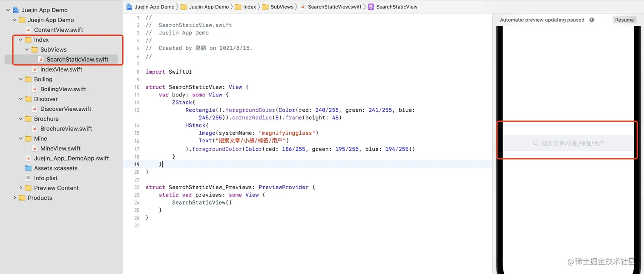Viewport: 644px width, 274px height.
Task: Click the 'import SwiftUI' line in editor
Action: click(x=169, y=72)
